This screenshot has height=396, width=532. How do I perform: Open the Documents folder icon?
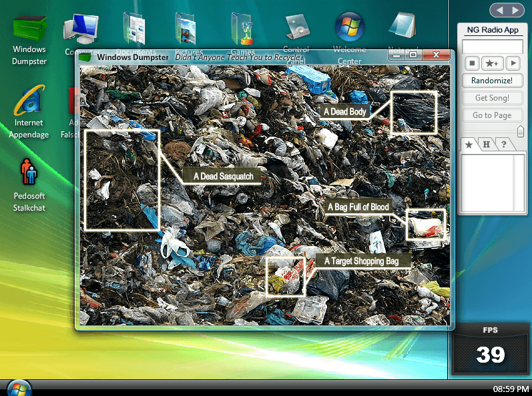[x=135, y=33]
